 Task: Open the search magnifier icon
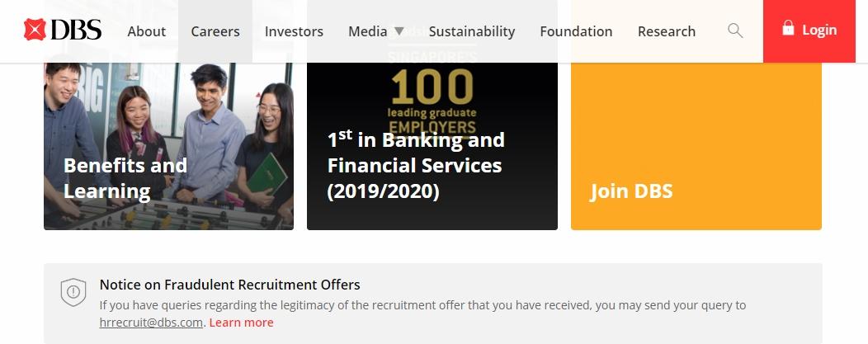coord(734,31)
